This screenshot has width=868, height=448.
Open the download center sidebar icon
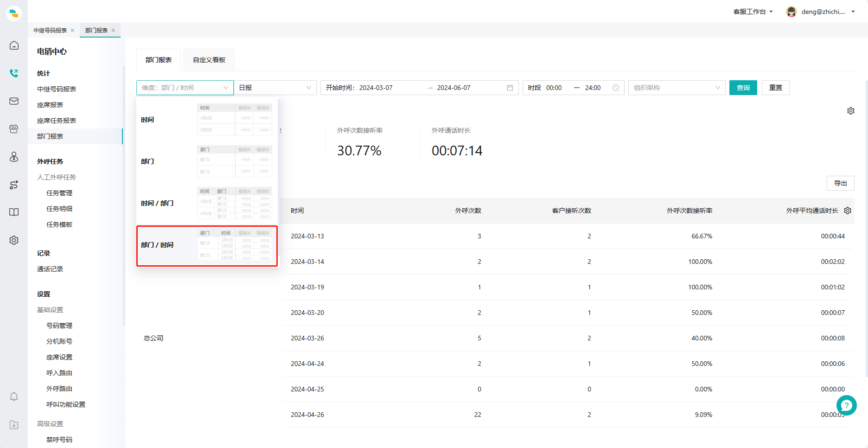(x=14, y=425)
